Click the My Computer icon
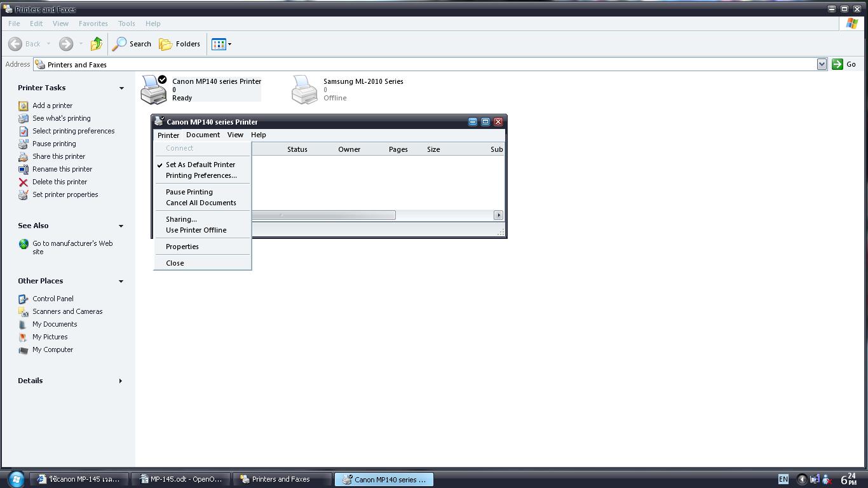The image size is (868, 488). (24, 349)
